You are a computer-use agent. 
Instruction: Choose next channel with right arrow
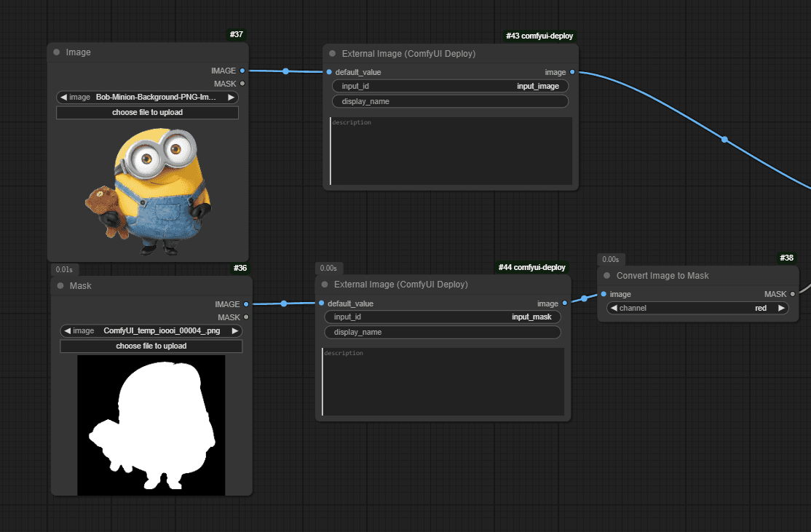click(x=782, y=308)
